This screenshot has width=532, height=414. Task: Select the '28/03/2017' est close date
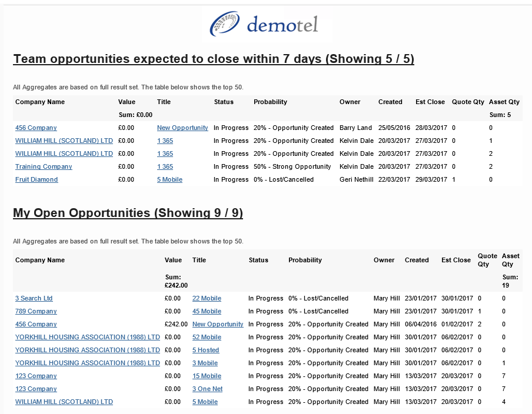click(x=431, y=128)
